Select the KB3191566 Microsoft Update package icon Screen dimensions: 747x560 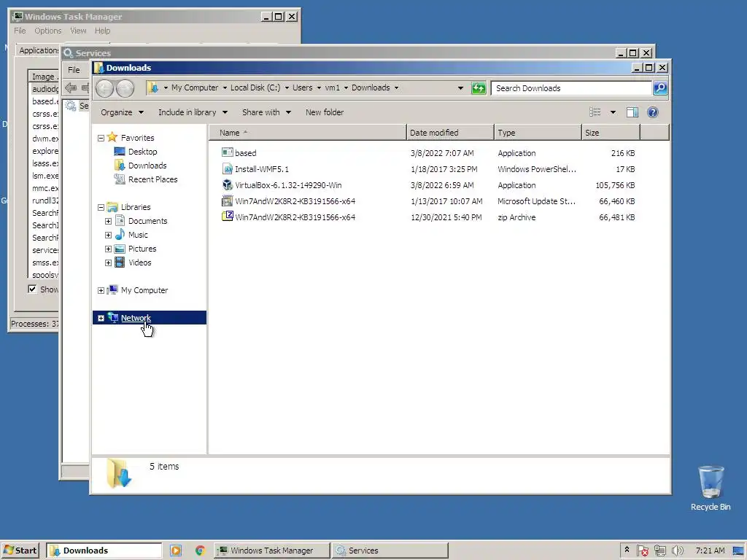click(x=228, y=201)
